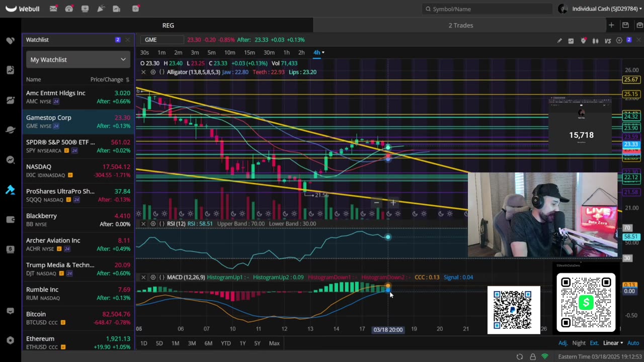Click zoom in plus on chart

393,203
